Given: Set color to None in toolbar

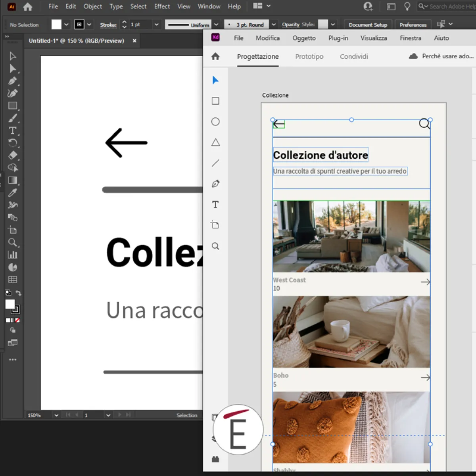Looking at the screenshot, I should (17, 320).
